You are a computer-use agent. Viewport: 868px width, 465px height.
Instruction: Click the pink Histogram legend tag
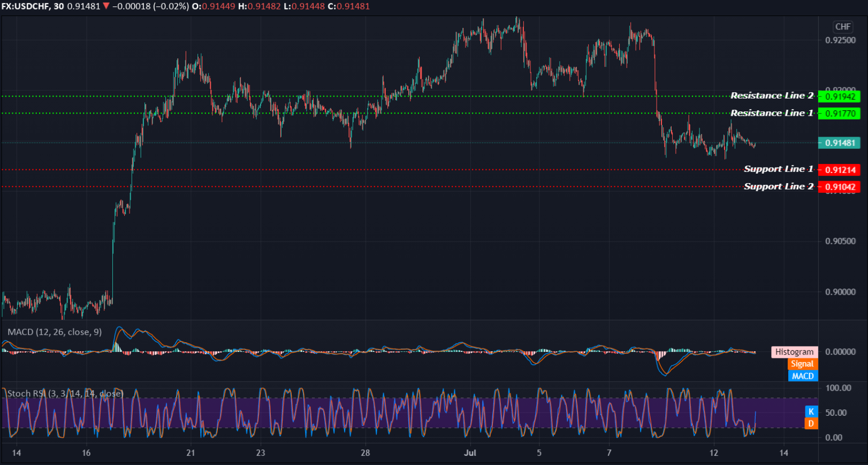794,352
